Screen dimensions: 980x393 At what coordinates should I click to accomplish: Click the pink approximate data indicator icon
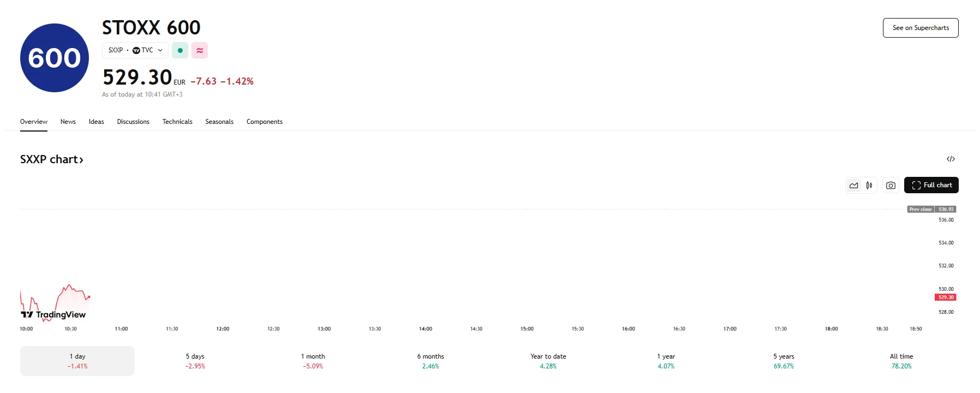pos(200,50)
